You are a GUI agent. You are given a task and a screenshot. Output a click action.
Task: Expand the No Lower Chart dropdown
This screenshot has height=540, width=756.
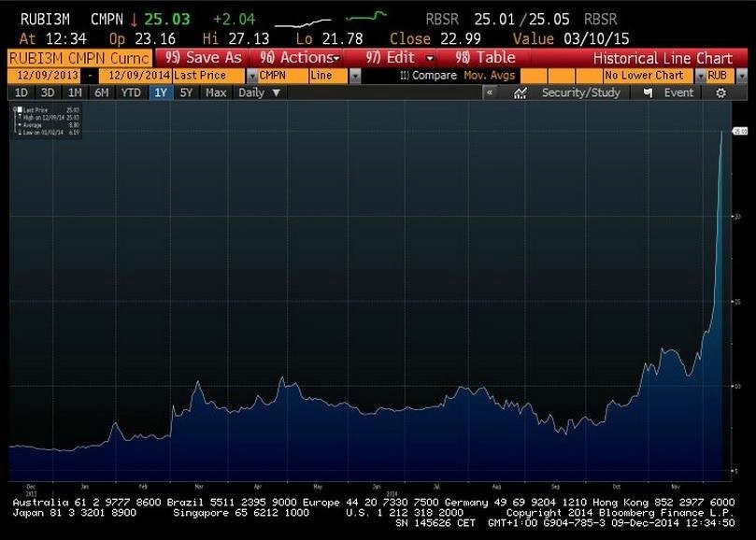coord(700,77)
